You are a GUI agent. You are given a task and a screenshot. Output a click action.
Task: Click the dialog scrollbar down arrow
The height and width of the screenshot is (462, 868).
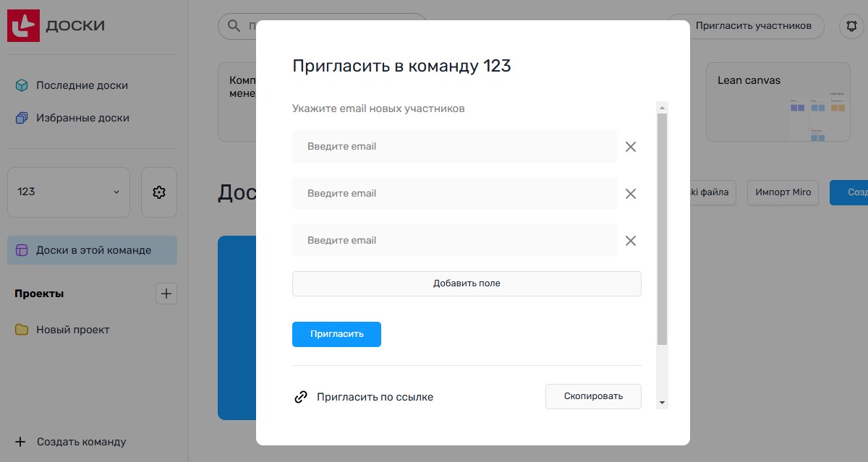coord(662,403)
